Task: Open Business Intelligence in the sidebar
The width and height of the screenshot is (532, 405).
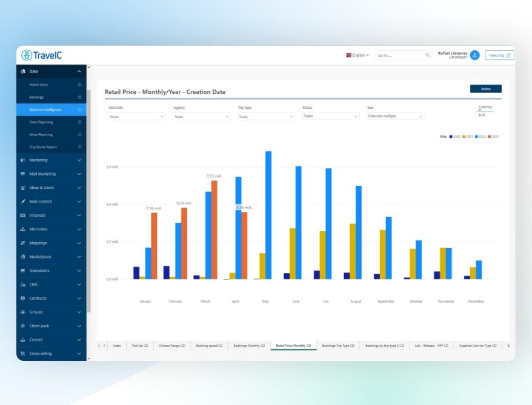Action: point(52,110)
